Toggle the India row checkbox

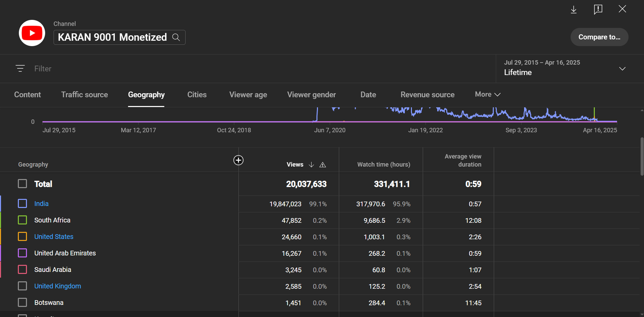click(23, 204)
